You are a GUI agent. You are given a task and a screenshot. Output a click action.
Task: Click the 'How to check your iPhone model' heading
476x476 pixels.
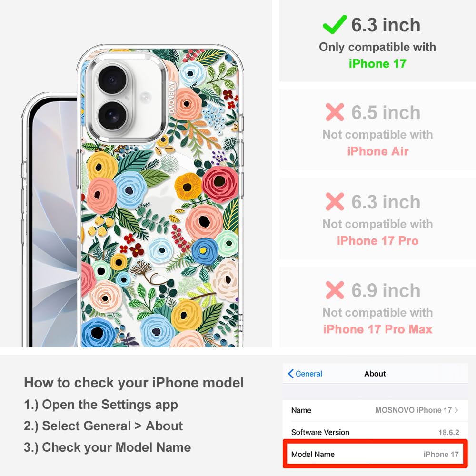point(134,383)
